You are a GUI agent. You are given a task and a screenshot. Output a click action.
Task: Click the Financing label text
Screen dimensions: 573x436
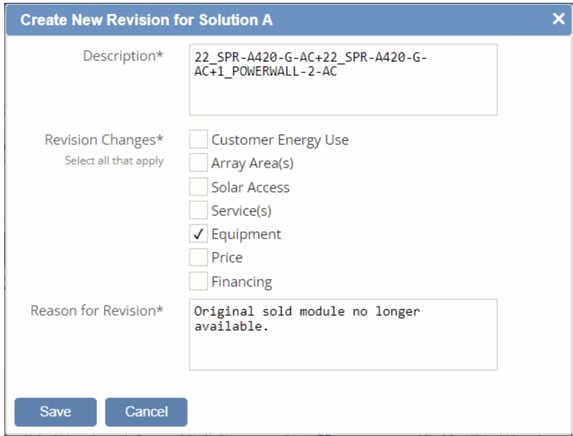coord(242,282)
